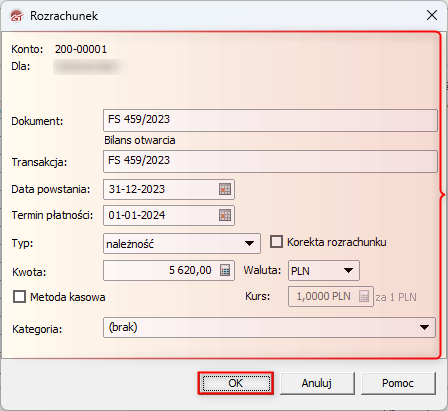Open help with Pomoc button
Image resolution: width=448 pixels, height=411 pixels.
pos(398,383)
